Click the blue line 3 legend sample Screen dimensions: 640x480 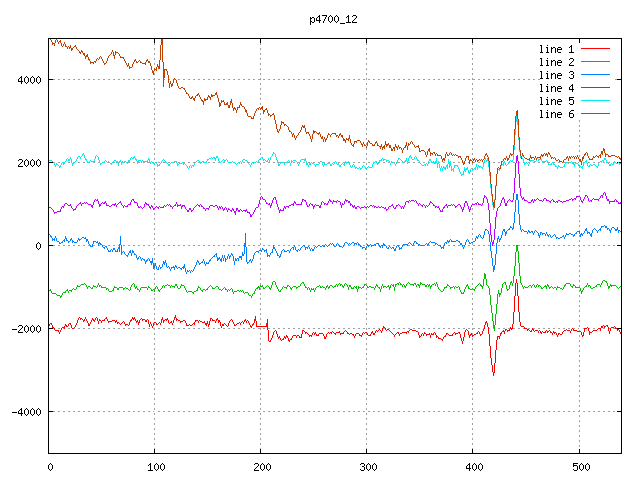tap(595, 75)
